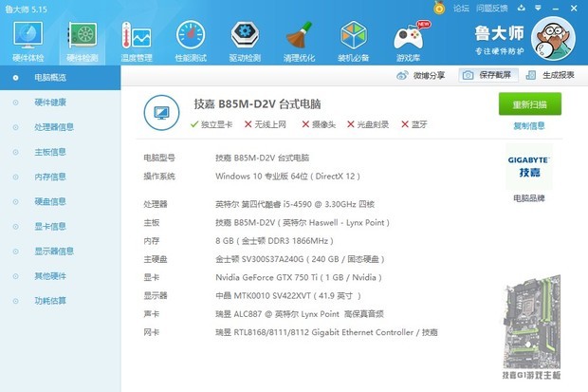This screenshot has height=392, width=588.
Task: Open 温度管理 temperature management
Action: coord(137,42)
